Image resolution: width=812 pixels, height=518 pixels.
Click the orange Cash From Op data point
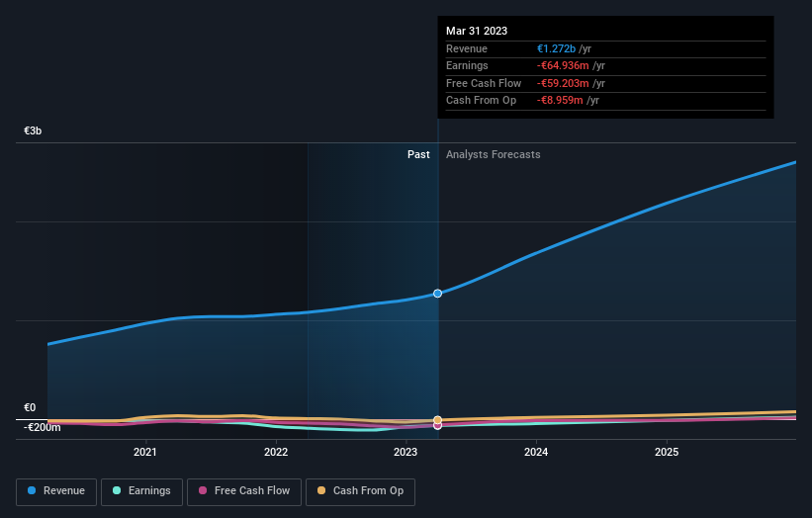tap(437, 420)
